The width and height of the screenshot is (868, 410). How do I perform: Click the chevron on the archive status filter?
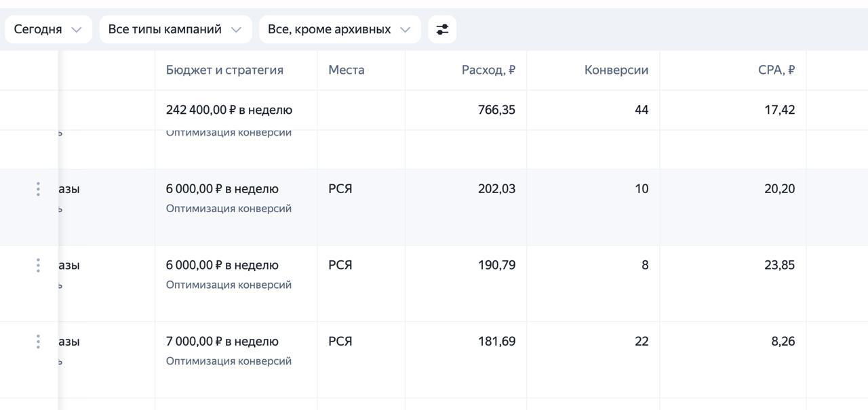(406, 29)
